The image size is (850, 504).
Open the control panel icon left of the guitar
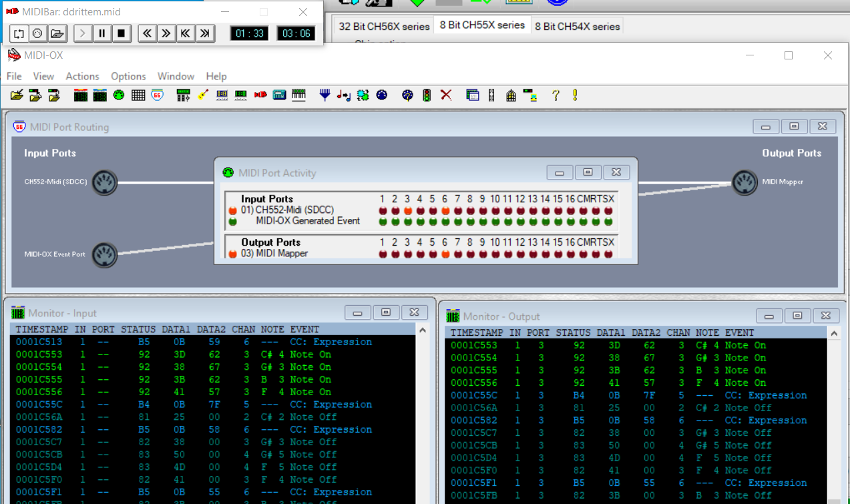pos(183,95)
